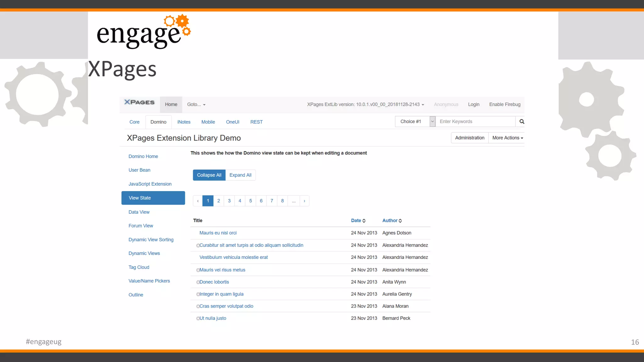Image resolution: width=644 pixels, height=362 pixels.
Task: Open the More Actions dropdown
Action: coord(507,138)
